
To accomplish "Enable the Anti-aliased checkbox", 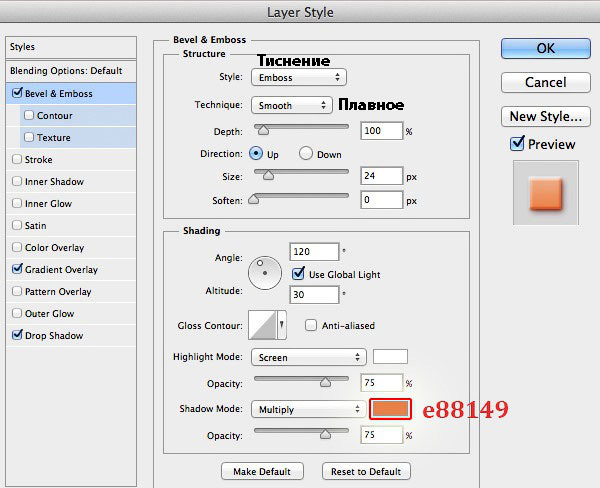I will click(311, 325).
